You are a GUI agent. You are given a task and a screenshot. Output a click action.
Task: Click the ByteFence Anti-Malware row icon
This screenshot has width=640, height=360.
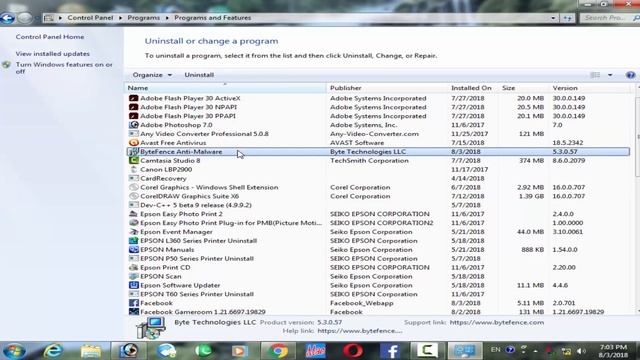pos(133,152)
